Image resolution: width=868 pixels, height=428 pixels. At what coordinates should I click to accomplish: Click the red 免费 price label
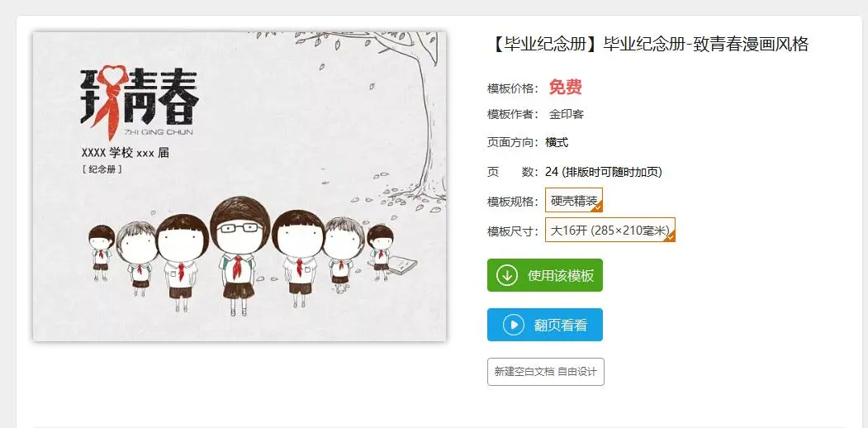pos(565,87)
